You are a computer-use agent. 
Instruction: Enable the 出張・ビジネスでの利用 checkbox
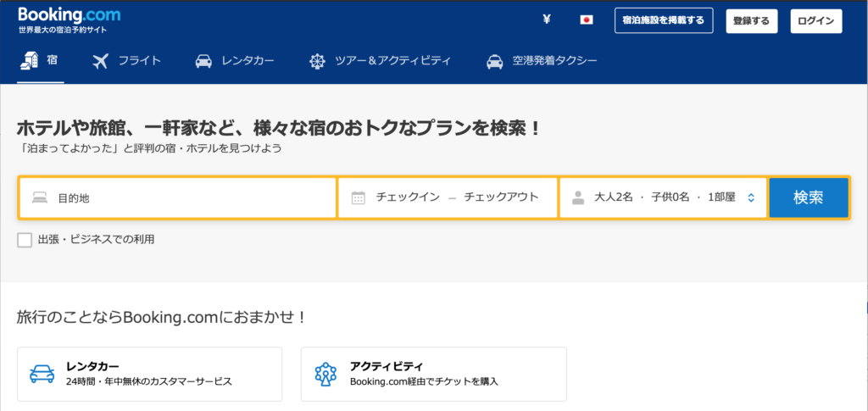25,240
